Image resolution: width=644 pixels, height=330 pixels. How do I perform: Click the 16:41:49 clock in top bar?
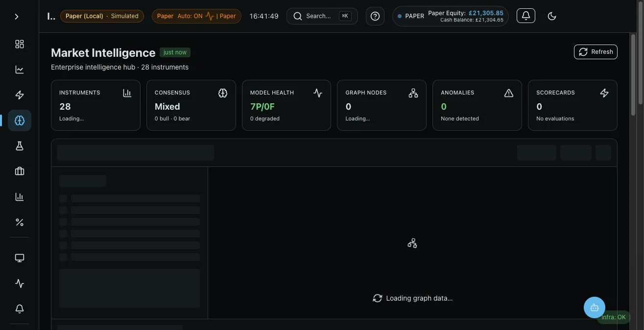coord(264,16)
